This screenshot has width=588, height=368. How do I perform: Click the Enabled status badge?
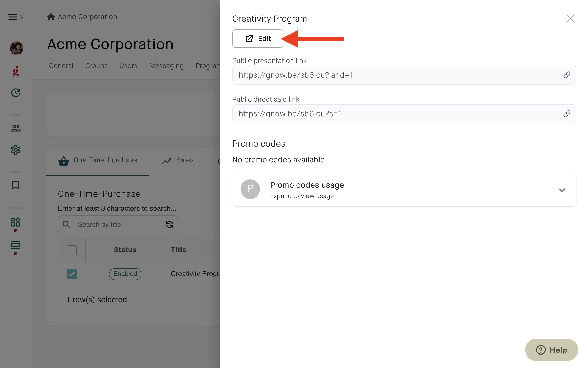coord(125,274)
